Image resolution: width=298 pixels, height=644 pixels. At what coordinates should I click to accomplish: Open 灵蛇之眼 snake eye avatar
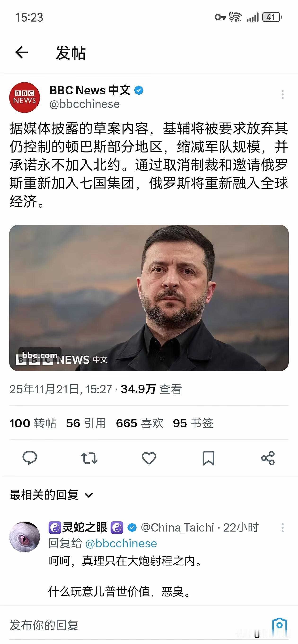(25, 537)
